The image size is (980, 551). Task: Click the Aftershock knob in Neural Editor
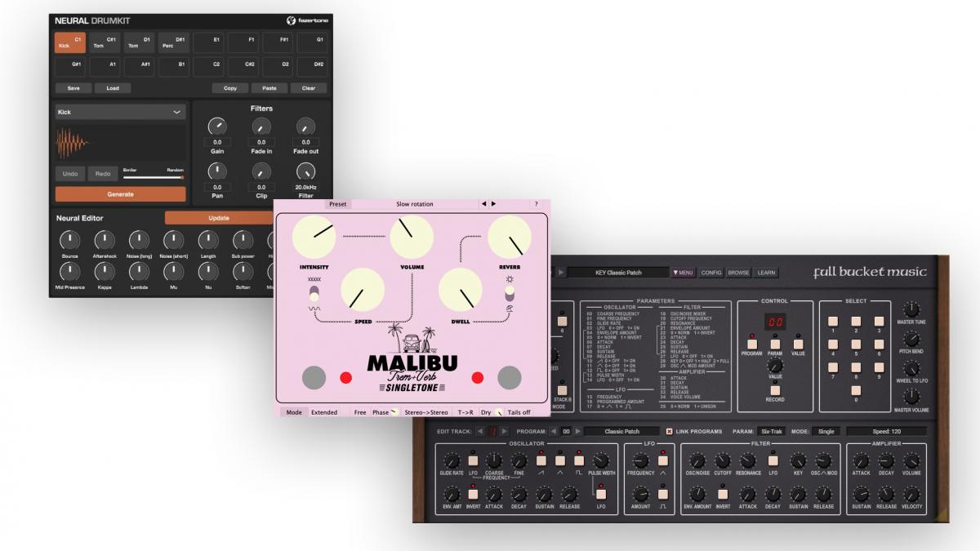[x=105, y=240]
